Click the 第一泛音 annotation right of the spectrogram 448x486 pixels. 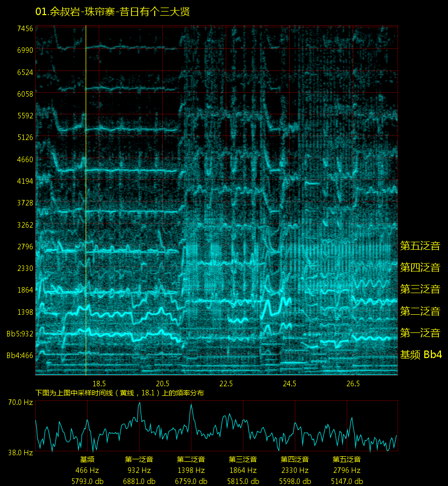[x=420, y=333]
